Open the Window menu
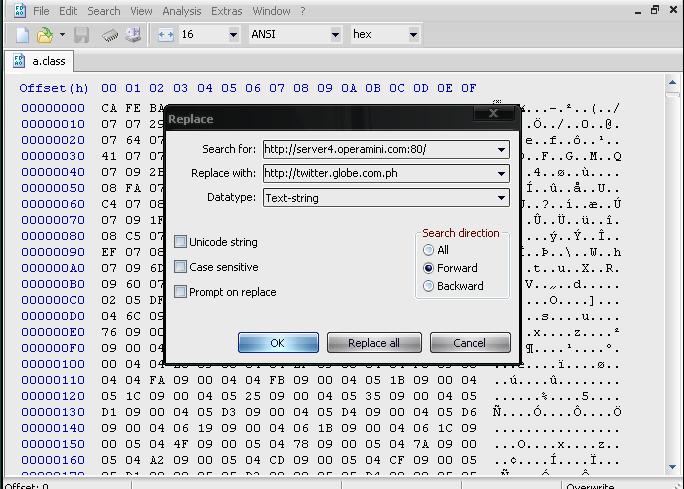 [271, 11]
